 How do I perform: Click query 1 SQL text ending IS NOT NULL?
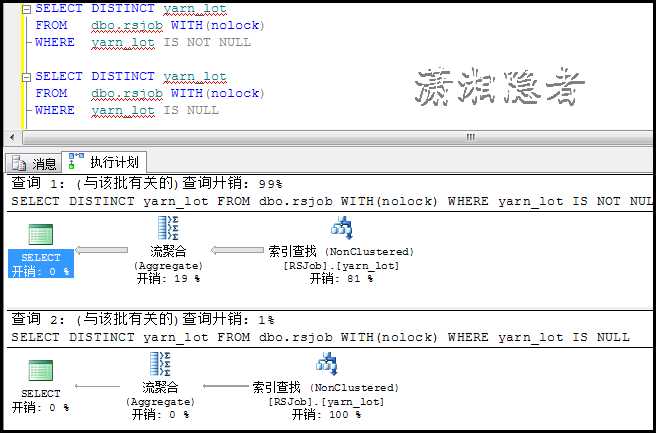coord(332,202)
